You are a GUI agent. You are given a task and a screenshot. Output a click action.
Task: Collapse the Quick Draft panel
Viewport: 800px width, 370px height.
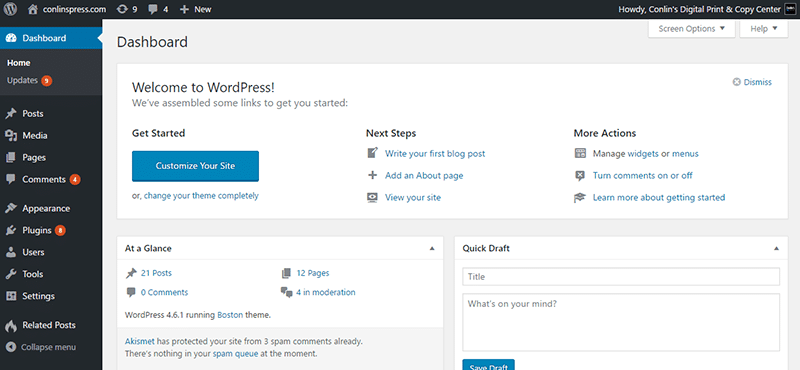click(777, 249)
